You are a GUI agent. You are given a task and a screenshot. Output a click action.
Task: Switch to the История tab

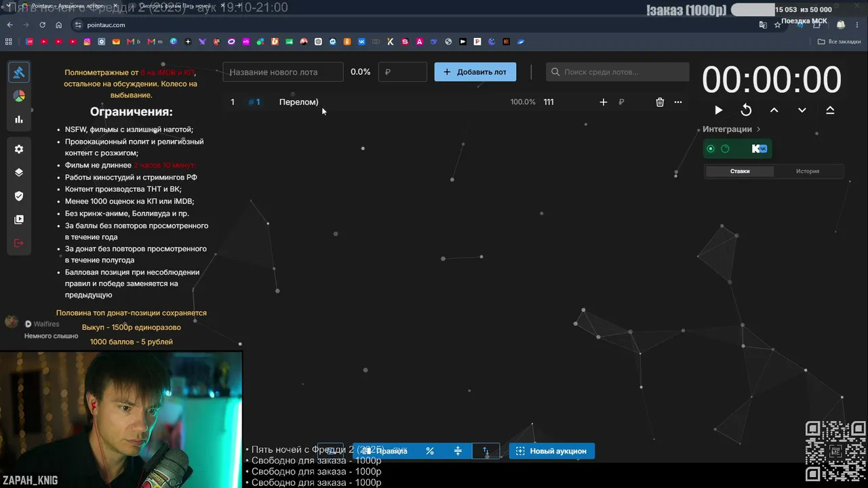click(808, 171)
